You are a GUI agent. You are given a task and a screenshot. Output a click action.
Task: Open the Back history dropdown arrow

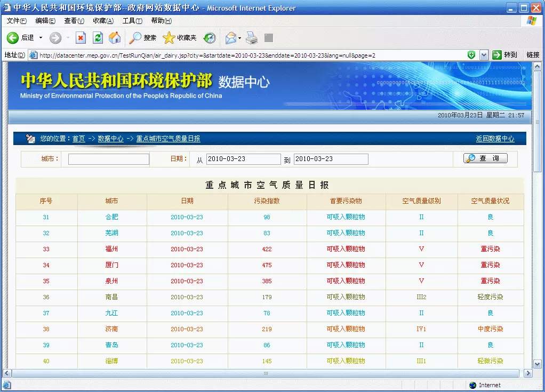point(41,37)
